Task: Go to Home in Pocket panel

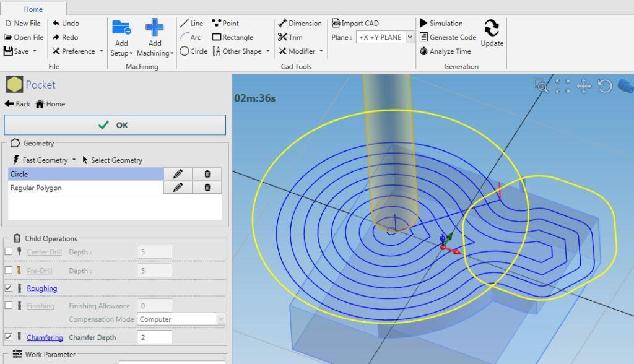Action: coord(51,104)
